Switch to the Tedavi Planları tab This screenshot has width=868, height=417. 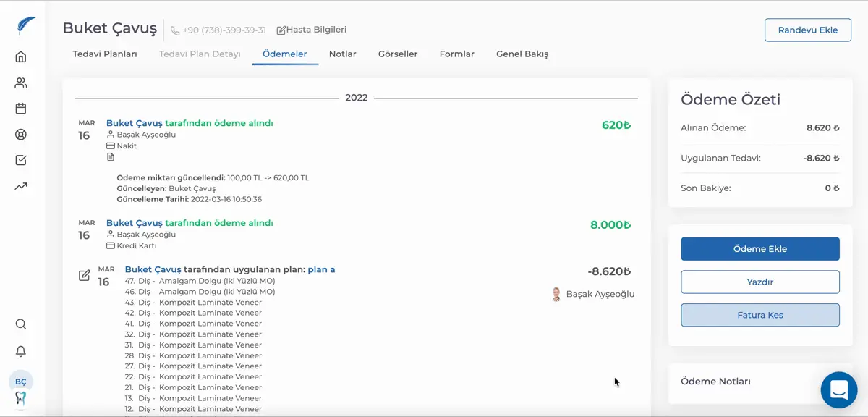coord(105,54)
